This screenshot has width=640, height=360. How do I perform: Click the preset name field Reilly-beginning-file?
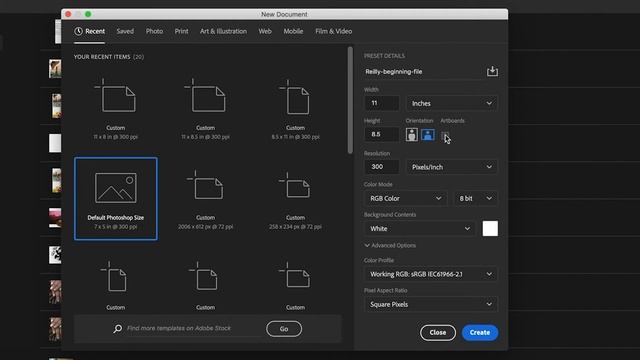pos(422,71)
